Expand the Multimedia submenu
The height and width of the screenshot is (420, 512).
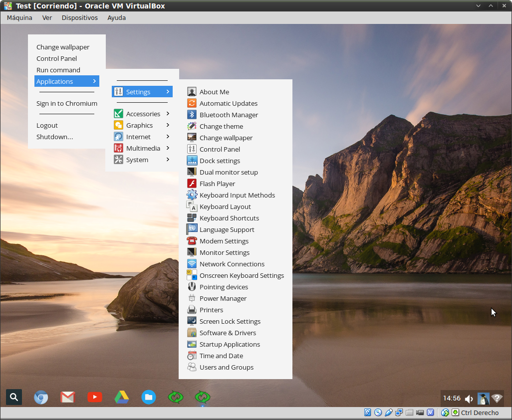coord(142,148)
